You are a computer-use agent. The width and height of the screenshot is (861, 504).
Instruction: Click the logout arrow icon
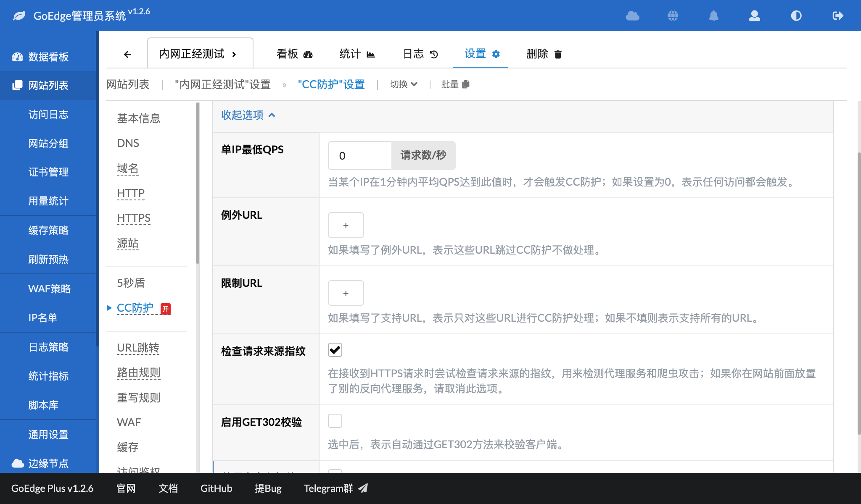click(838, 16)
